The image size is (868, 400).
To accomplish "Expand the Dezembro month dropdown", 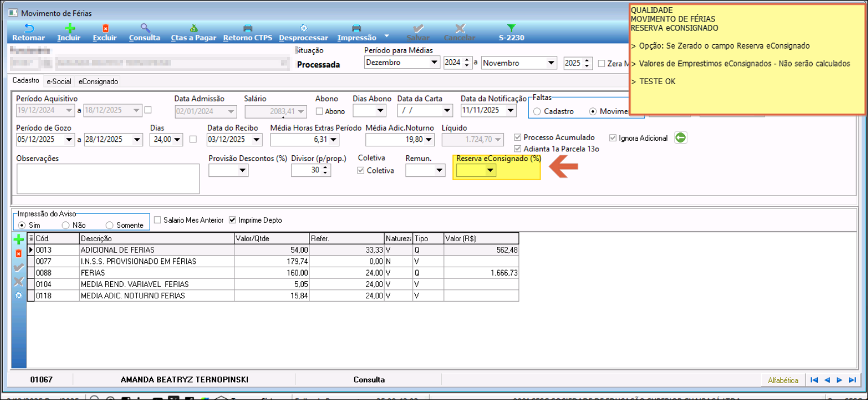I will coord(434,63).
